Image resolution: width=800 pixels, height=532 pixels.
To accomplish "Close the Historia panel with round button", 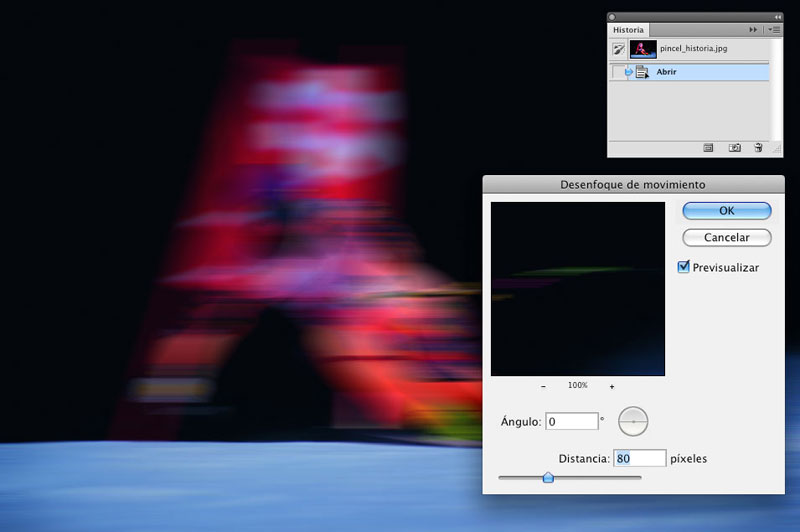I will click(612, 17).
